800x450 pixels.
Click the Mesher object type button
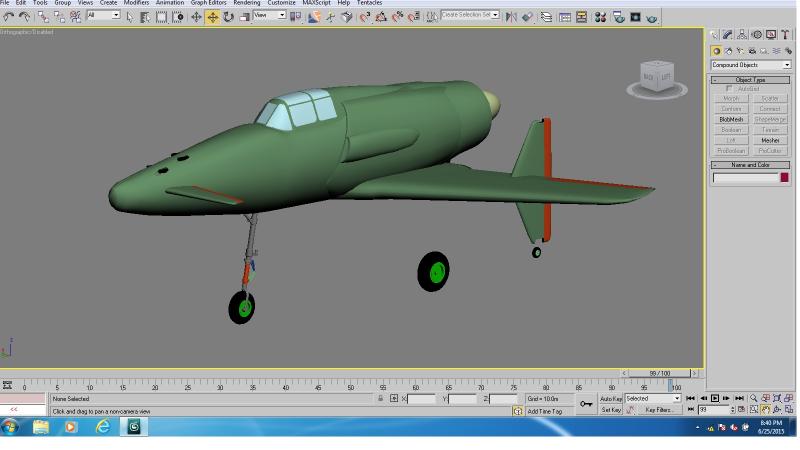pyautogui.click(x=770, y=140)
